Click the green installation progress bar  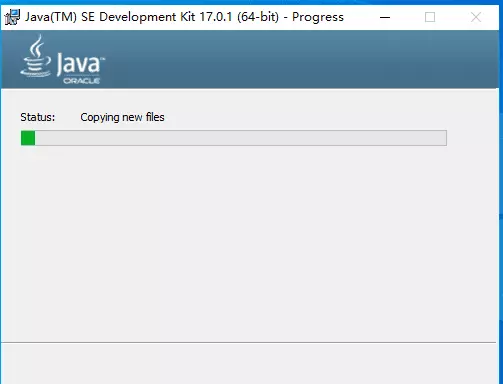click(234, 138)
